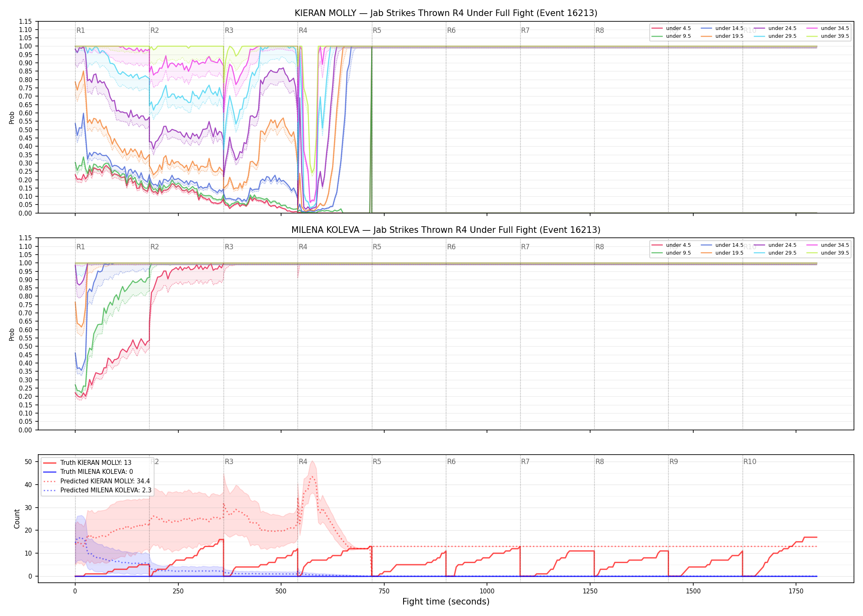Click R10 marker in the Count chart
The width and height of the screenshot is (863, 616).
[750, 462]
